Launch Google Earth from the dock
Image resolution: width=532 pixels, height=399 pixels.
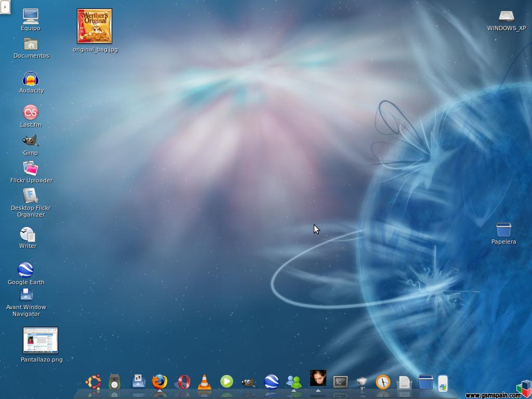(x=271, y=382)
